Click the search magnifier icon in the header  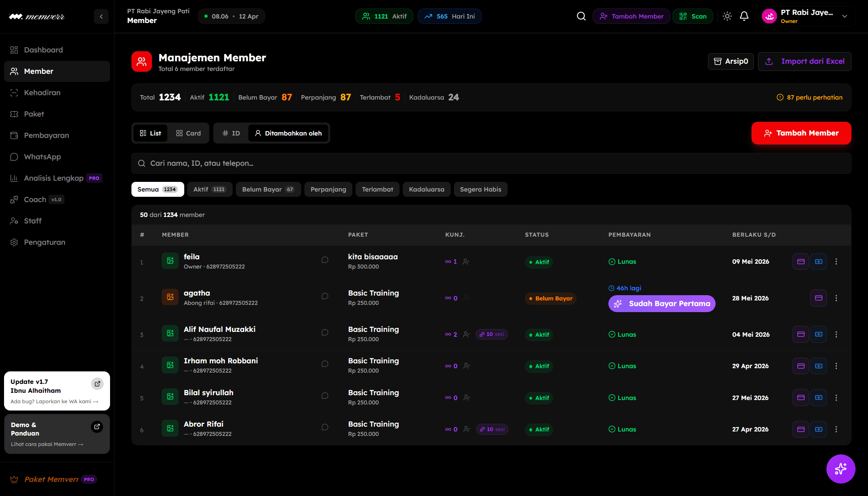(x=581, y=16)
